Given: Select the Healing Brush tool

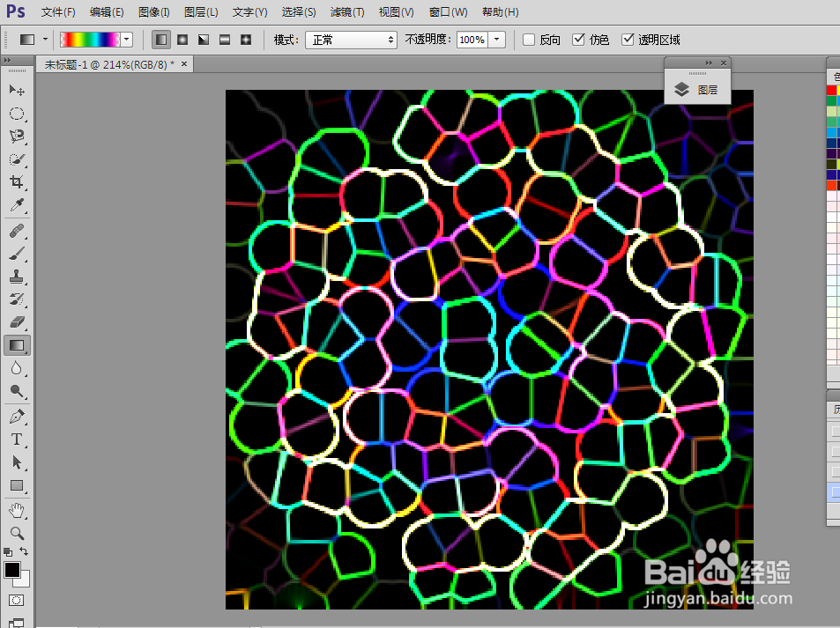Looking at the screenshot, I should [x=17, y=231].
